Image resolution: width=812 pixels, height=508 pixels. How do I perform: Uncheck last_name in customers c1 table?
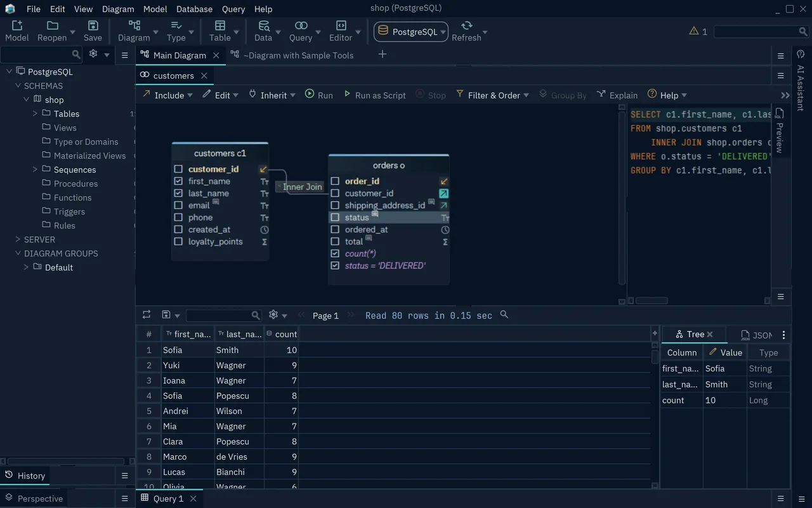point(178,193)
